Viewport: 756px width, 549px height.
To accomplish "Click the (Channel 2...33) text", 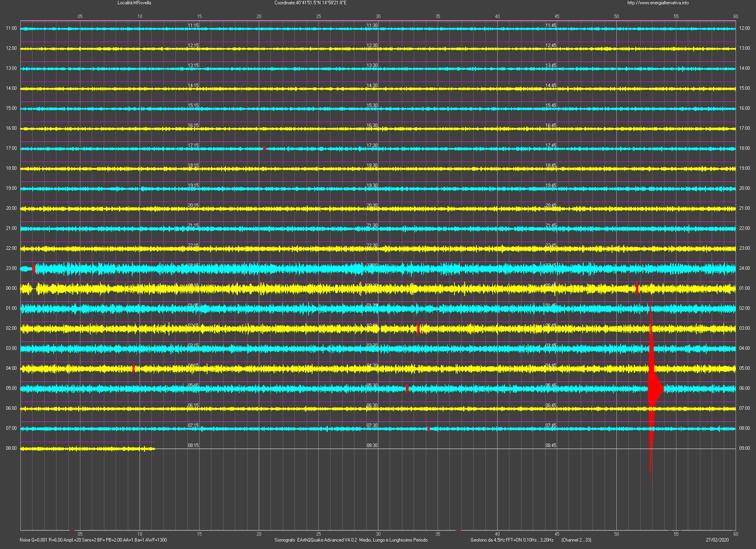I will point(576,540).
